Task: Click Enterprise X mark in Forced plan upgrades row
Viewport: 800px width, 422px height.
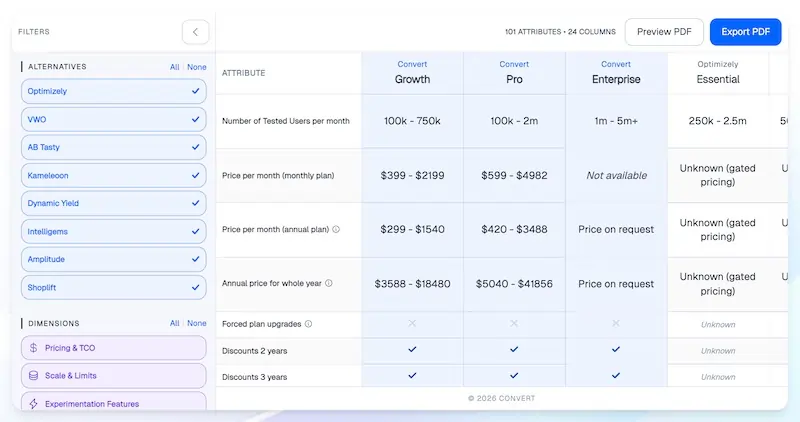Action: (x=616, y=324)
